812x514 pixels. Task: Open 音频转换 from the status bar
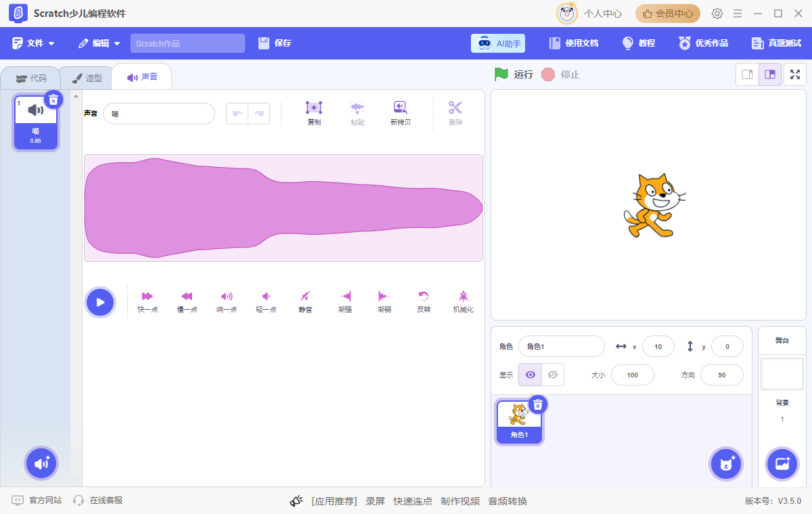click(506, 501)
